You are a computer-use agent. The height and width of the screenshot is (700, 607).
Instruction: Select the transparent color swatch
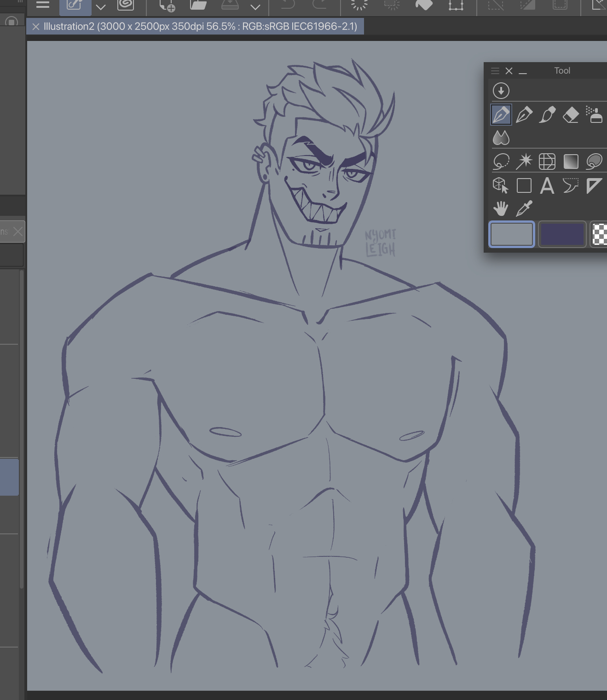pyautogui.click(x=599, y=234)
